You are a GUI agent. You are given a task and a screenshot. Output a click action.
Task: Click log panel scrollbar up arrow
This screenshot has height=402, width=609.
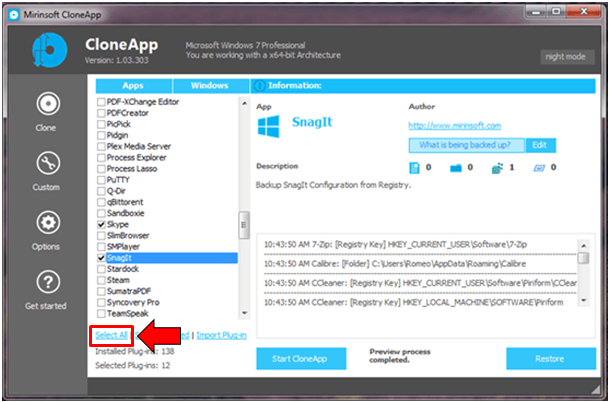point(583,246)
